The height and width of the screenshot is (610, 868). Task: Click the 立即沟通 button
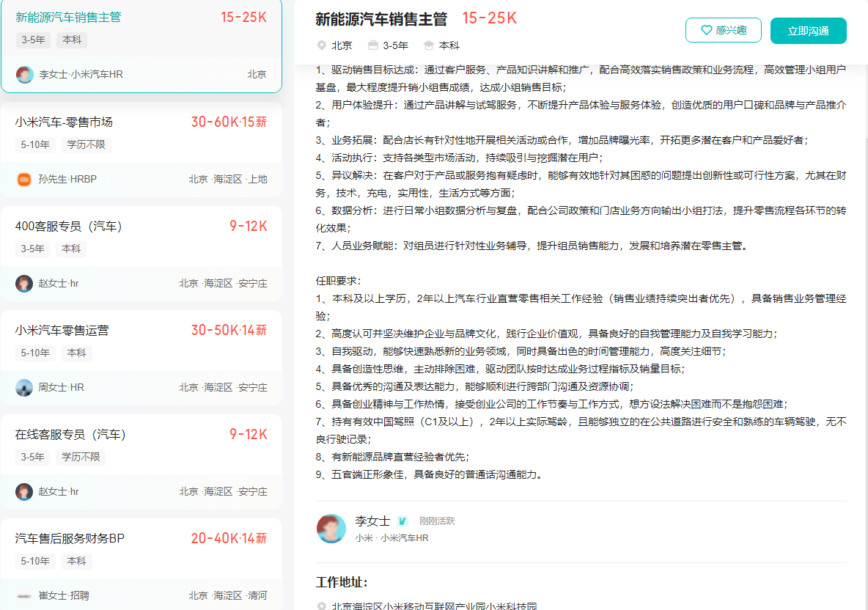(808, 31)
